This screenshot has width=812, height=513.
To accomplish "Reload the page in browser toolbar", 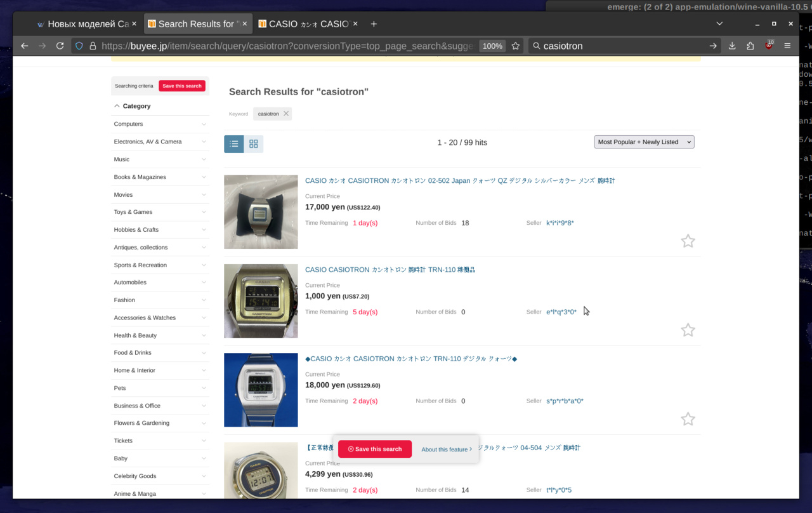I will click(60, 46).
